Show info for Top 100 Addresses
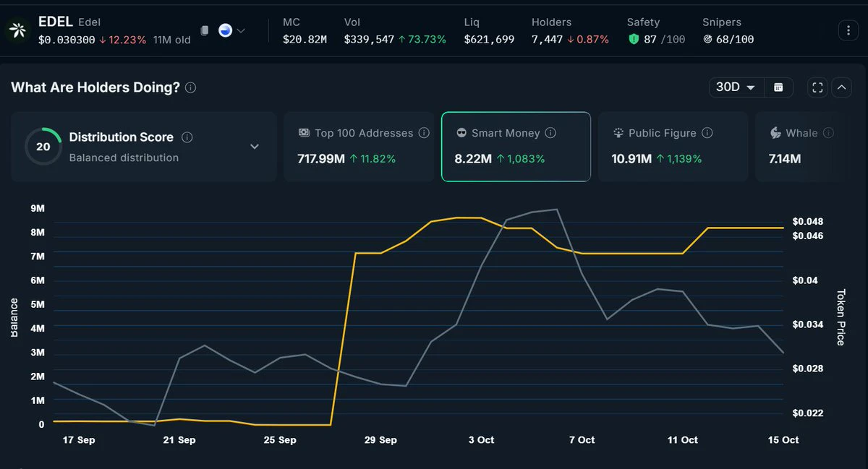The height and width of the screenshot is (469, 868). pos(424,133)
